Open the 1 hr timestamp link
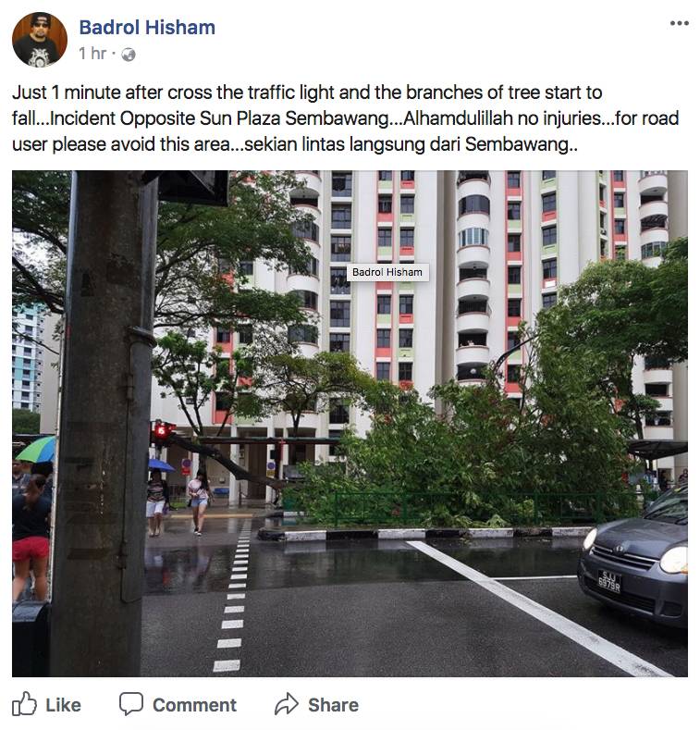The image size is (700, 730). tap(92, 54)
